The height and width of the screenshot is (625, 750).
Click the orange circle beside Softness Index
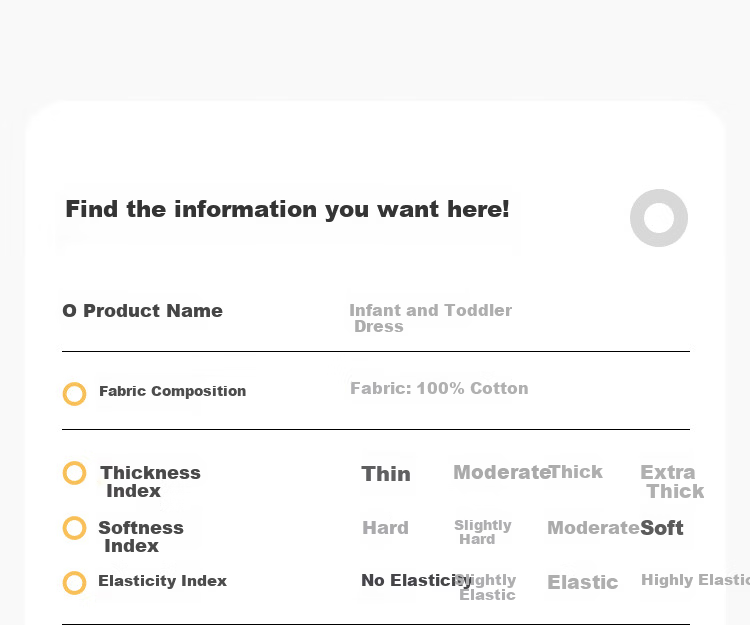[75, 528]
